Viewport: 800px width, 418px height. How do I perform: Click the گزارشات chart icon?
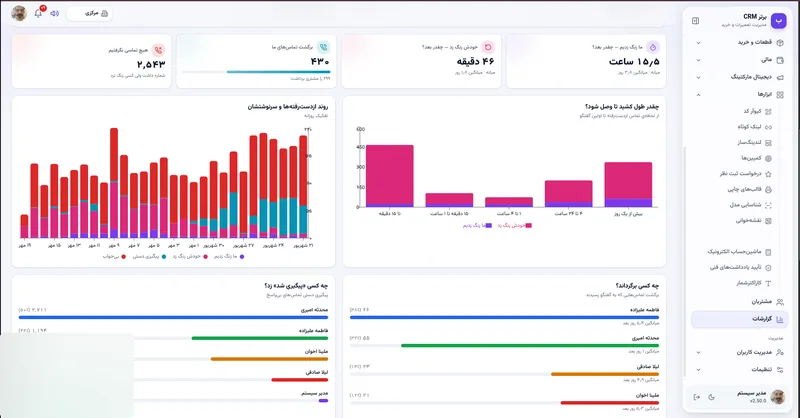click(780, 319)
